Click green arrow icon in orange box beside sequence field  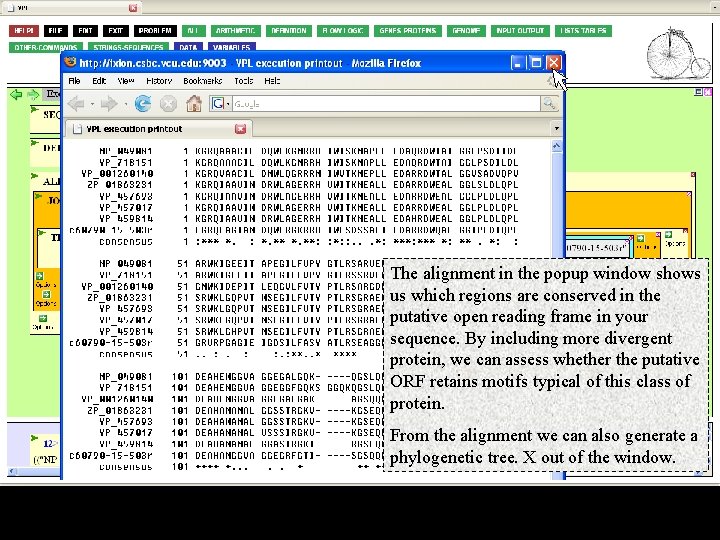coord(640,238)
